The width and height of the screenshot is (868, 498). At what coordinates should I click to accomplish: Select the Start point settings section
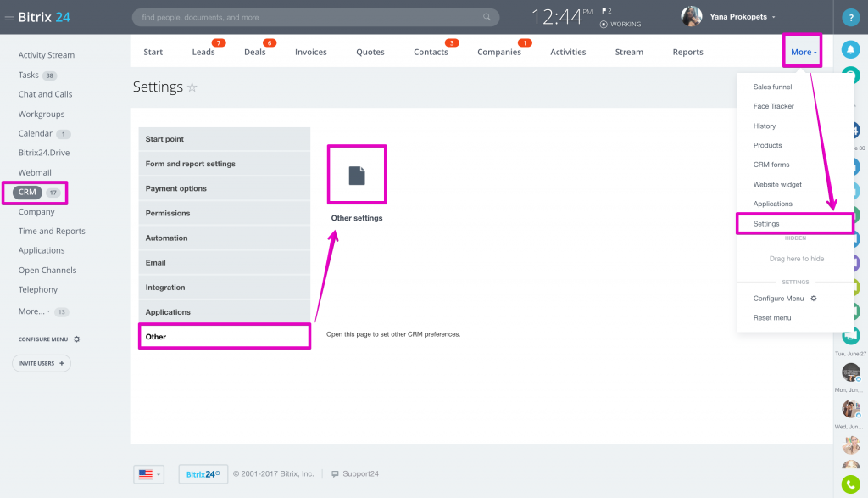[x=224, y=139]
